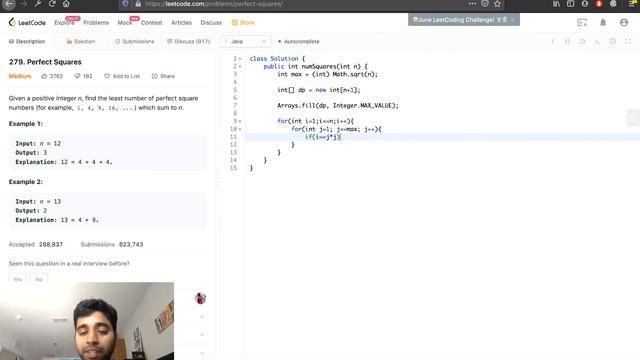The width and height of the screenshot is (640, 360).
Task: Save page to Pocket
Action: 485,4
